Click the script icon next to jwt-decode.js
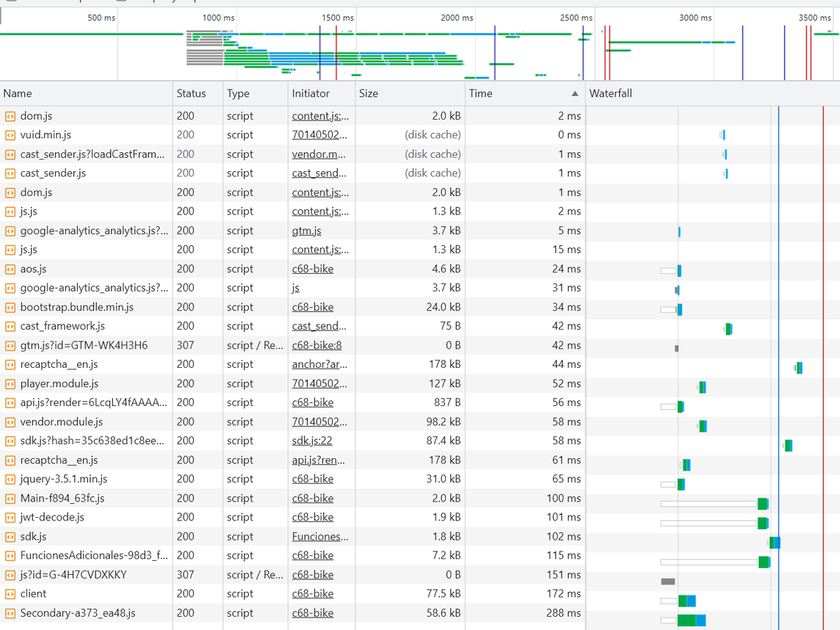 [10, 517]
